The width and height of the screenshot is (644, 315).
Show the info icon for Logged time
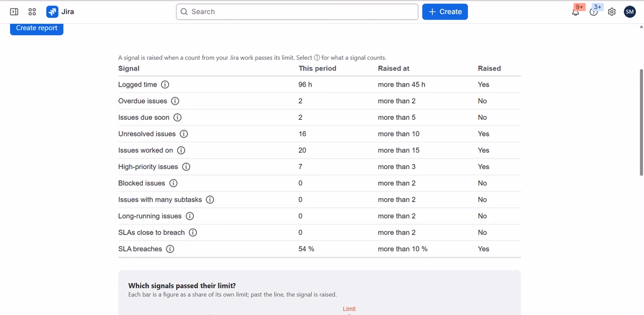coord(165,85)
